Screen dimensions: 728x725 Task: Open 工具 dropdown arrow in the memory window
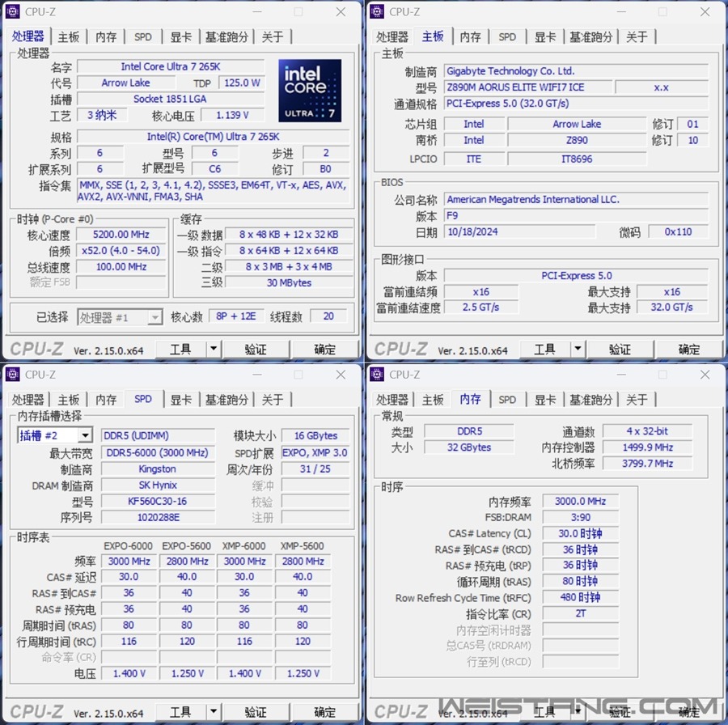click(578, 711)
